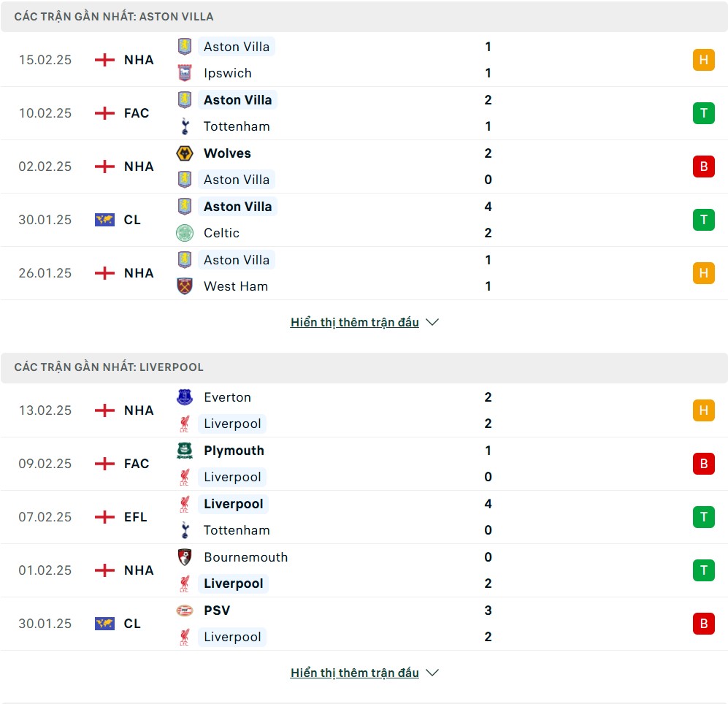This screenshot has height=704, width=728.
Task: Click the green T badge for Aston Villa–Celtic
Action: pos(703,220)
